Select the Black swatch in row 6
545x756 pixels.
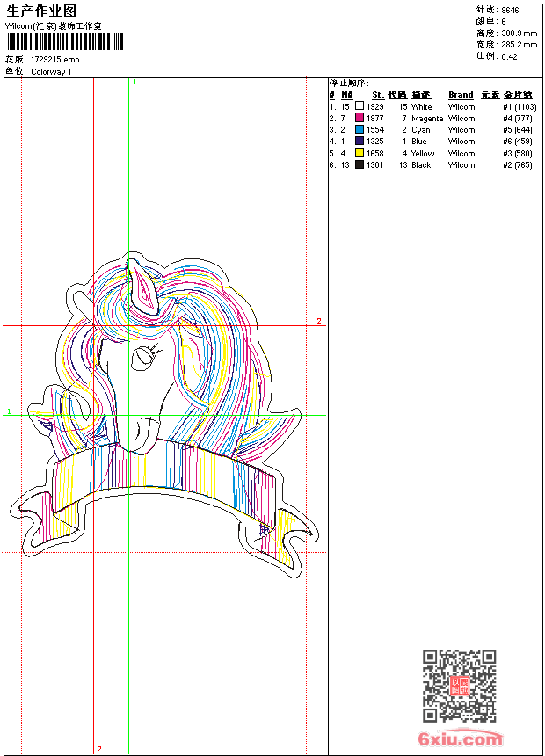point(360,164)
